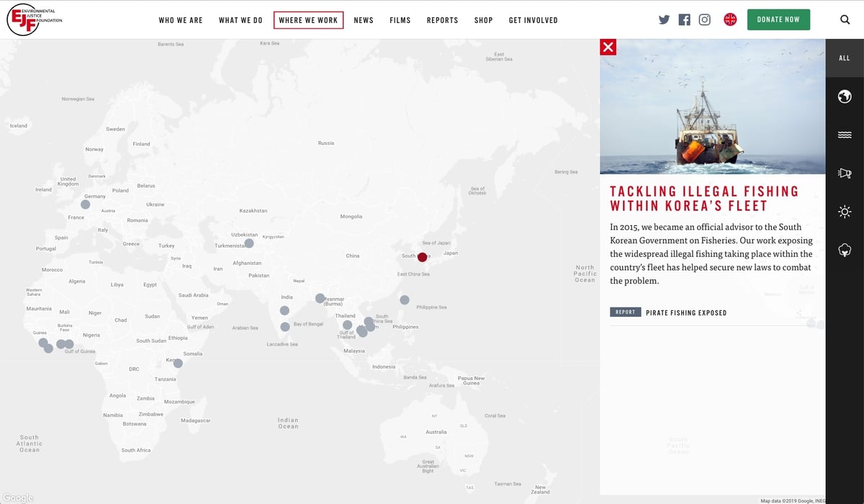The height and width of the screenshot is (504, 864).
Task: Select the marker directly under India label
Action: (284, 310)
